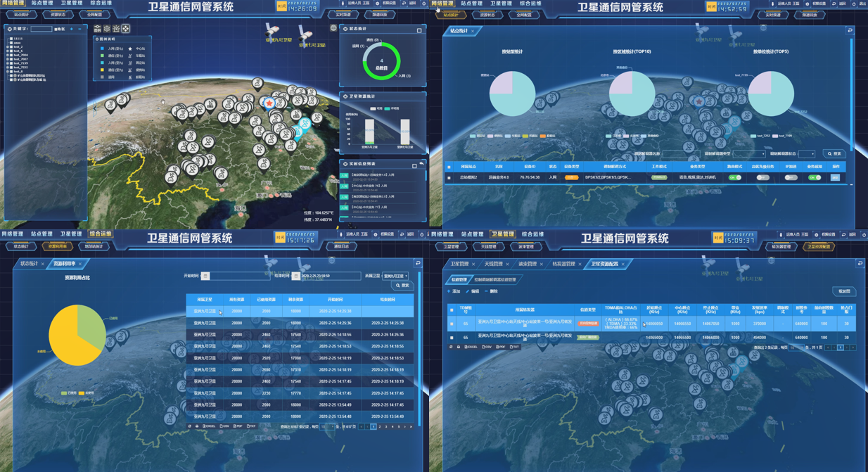This screenshot has height=472, width=868.
Task: Select the four-arrow pan icon on the map toolbar
Action: click(x=125, y=29)
